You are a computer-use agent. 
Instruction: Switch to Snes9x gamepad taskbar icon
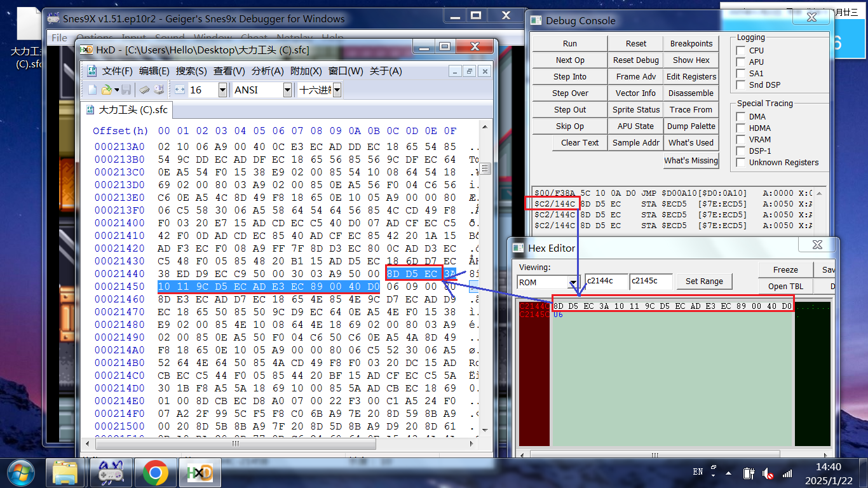pos(111,473)
